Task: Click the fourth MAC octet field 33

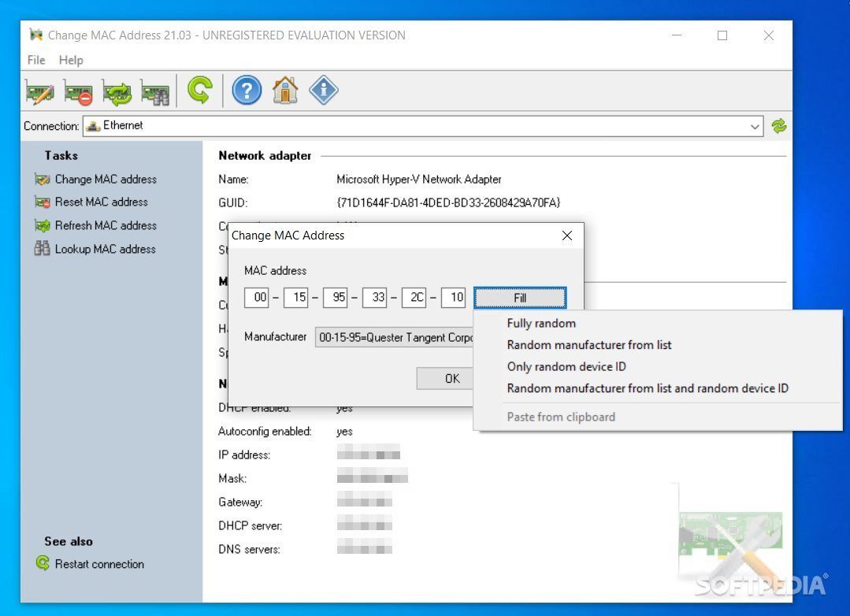Action: pyautogui.click(x=375, y=297)
